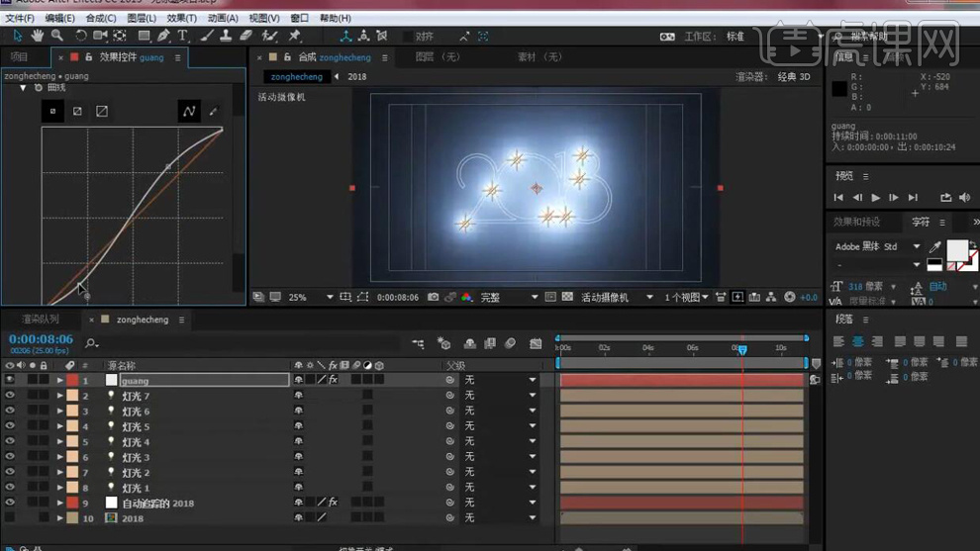Select the Eraser tool
The height and width of the screenshot is (551, 980).
coord(246,36)
